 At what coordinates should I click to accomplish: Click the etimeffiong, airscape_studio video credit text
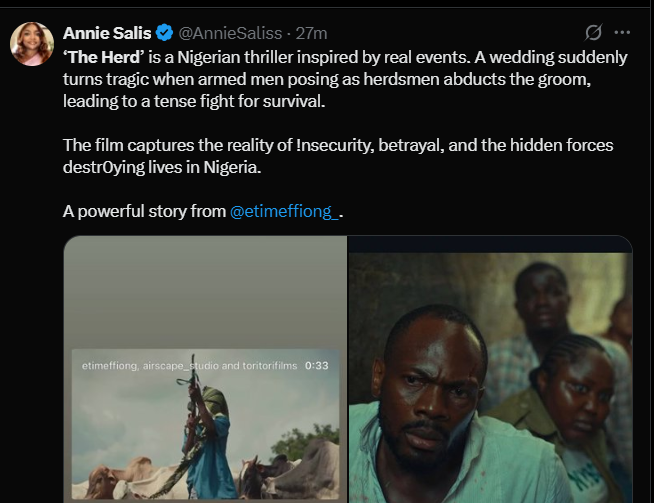(x=189, y=366)
